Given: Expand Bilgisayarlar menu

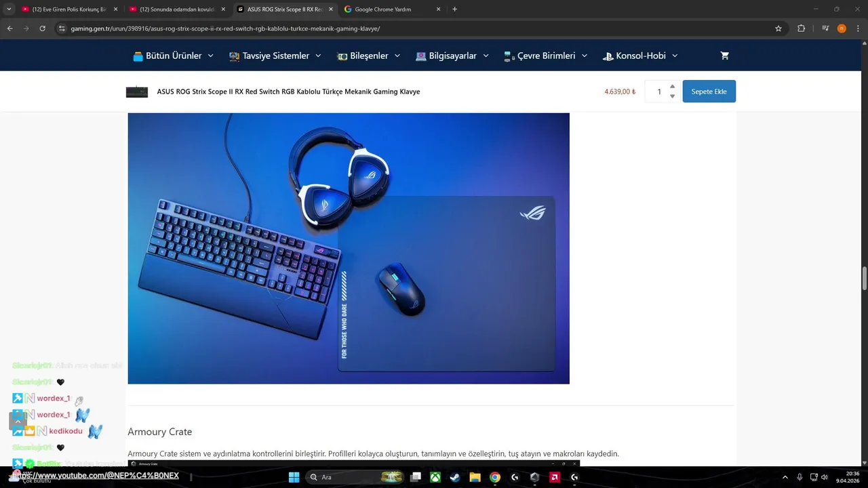Looking at the screenshot, I should pos(452,56).
